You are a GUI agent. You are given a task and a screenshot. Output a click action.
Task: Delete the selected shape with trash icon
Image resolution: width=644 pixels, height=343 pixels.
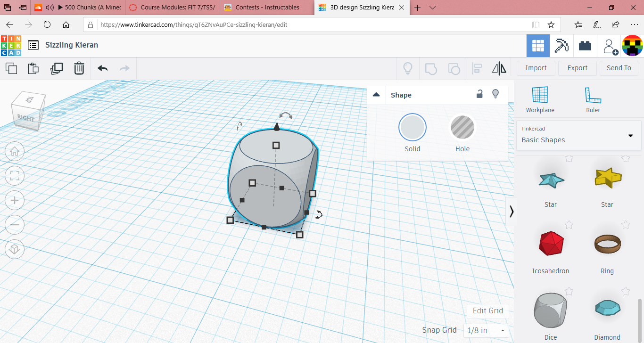click(x=79, y=68)
